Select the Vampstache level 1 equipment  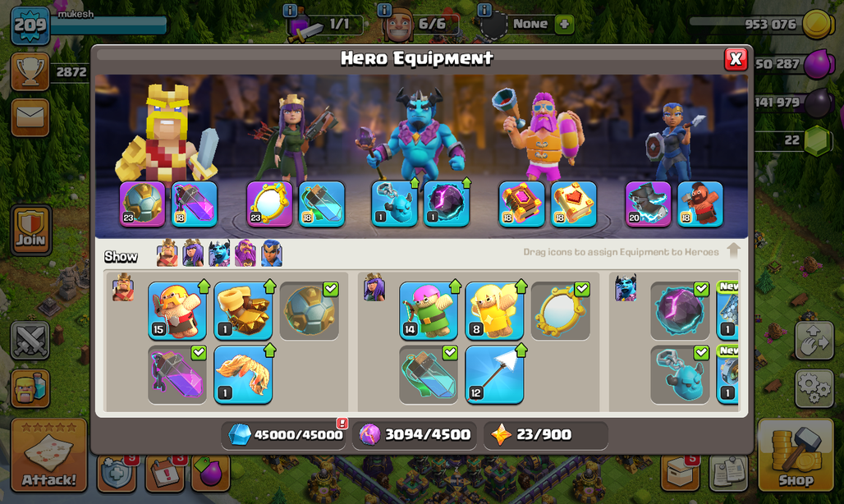pos(243,375)
